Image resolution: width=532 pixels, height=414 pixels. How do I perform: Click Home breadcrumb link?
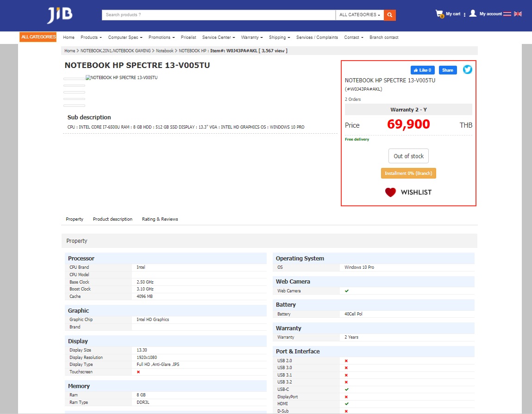click(69, 51)
